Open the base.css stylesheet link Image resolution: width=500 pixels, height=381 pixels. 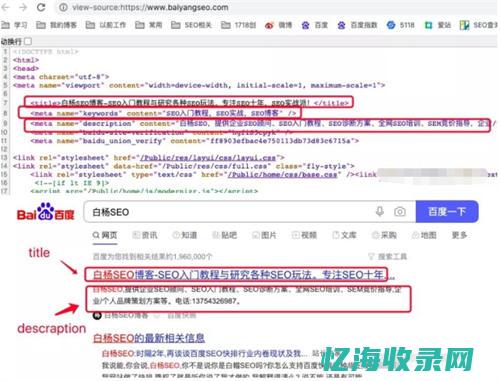pos(282,174)
